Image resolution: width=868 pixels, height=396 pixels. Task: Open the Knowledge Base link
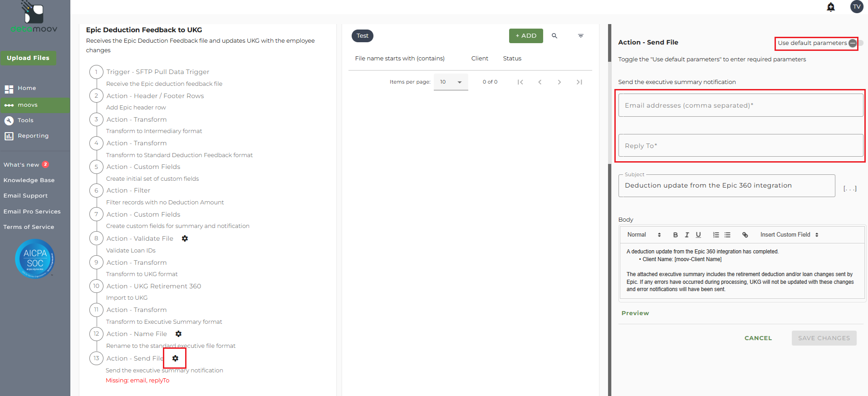coord(29,180)
